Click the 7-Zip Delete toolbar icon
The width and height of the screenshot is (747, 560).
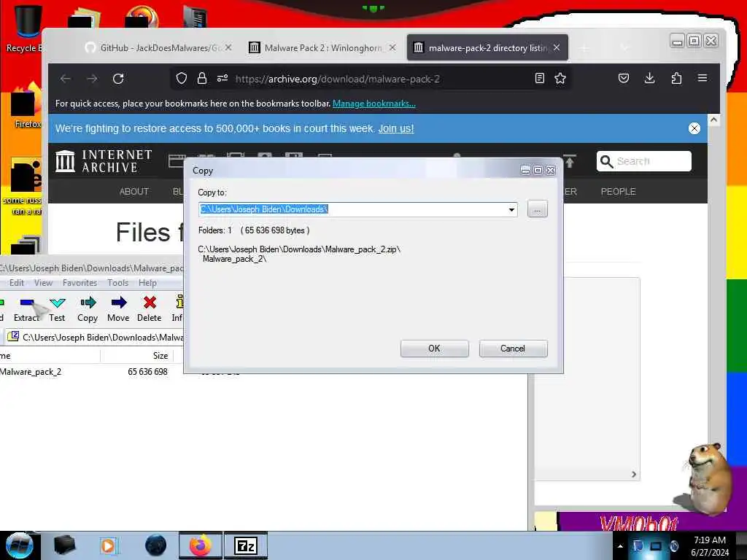point(149,309)
